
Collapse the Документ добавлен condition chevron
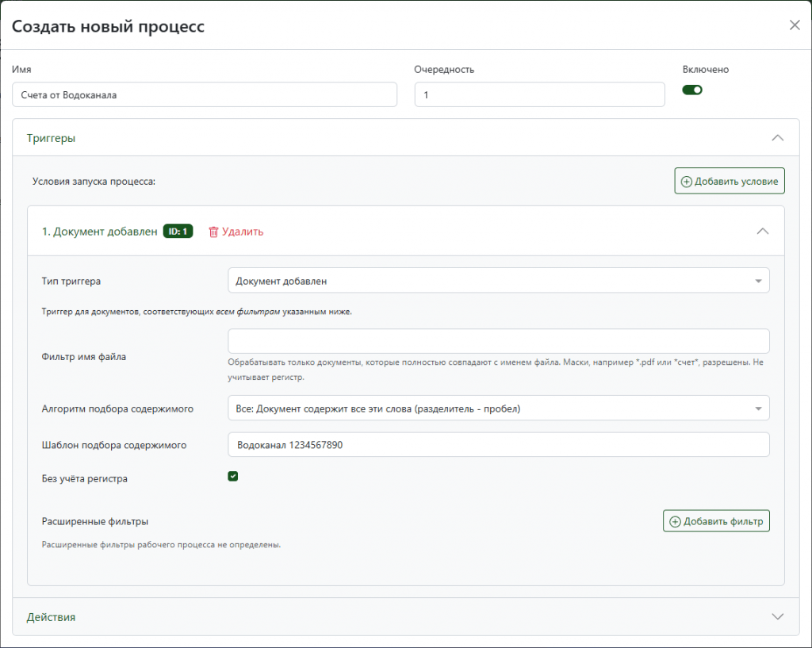point(763,232)
